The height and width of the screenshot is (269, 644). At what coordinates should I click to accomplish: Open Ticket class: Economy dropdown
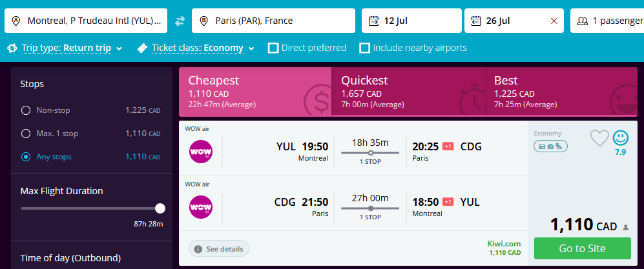point(196,48)
